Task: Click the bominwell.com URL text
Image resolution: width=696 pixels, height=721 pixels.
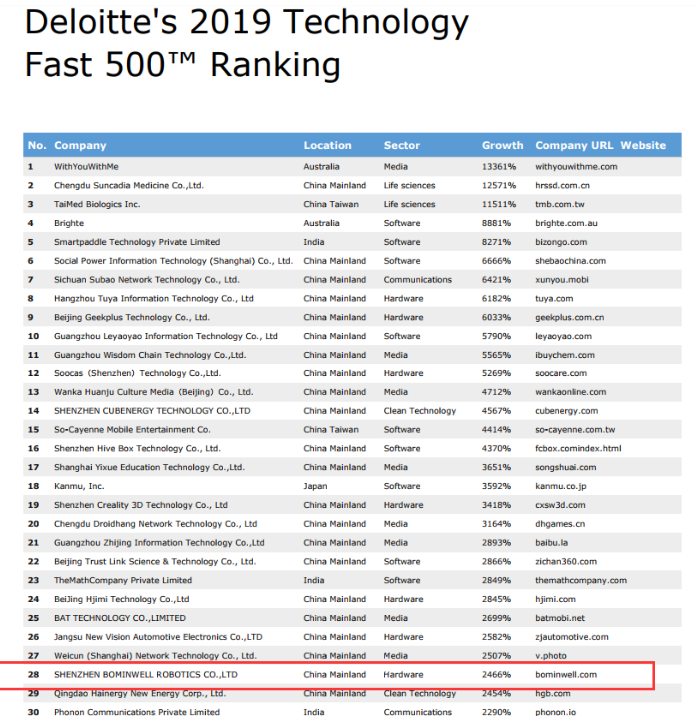Action: (x=566, y=675)
